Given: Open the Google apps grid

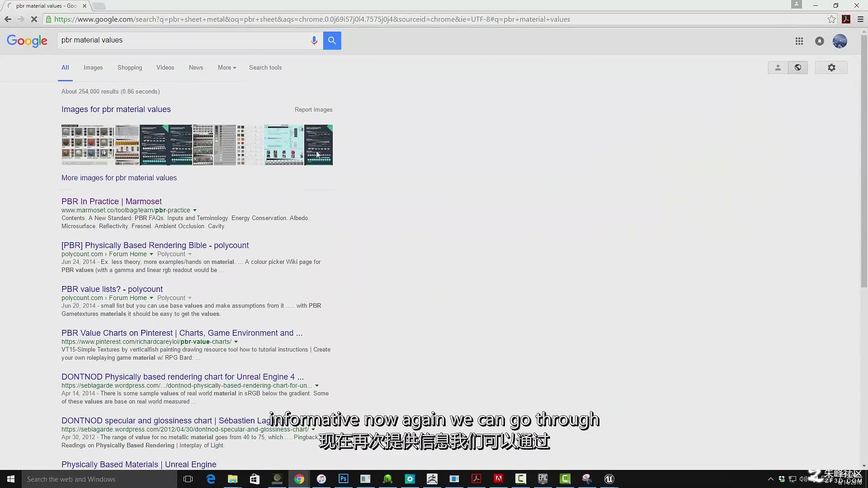Looking at the screenshot, I should pos(799,41).
